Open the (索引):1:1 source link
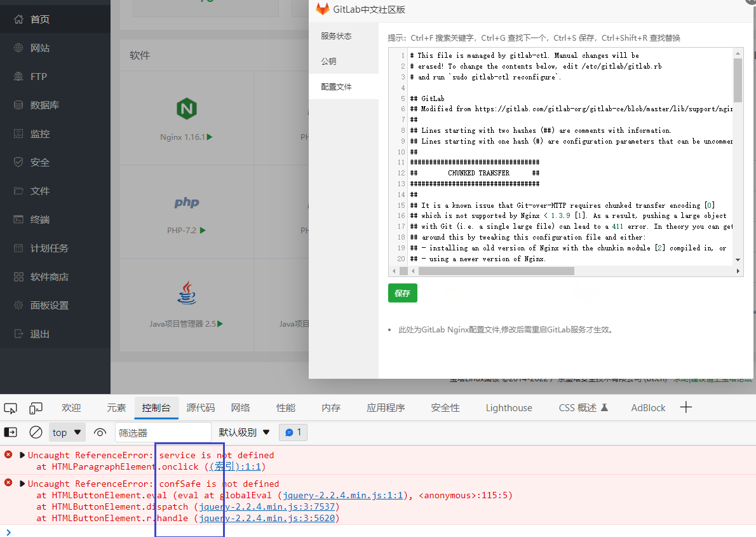 coord(235,466)
